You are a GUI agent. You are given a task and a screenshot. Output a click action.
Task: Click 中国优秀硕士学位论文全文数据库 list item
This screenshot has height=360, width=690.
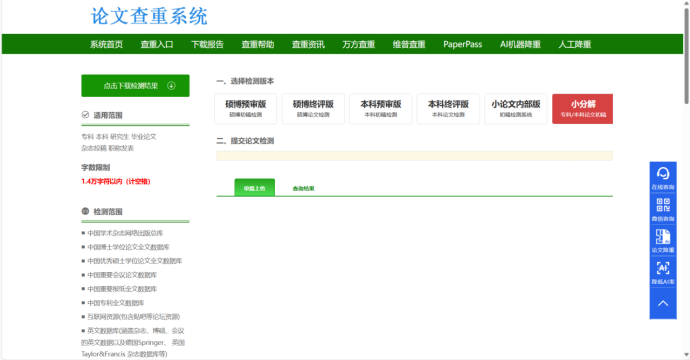coord(135,261)
